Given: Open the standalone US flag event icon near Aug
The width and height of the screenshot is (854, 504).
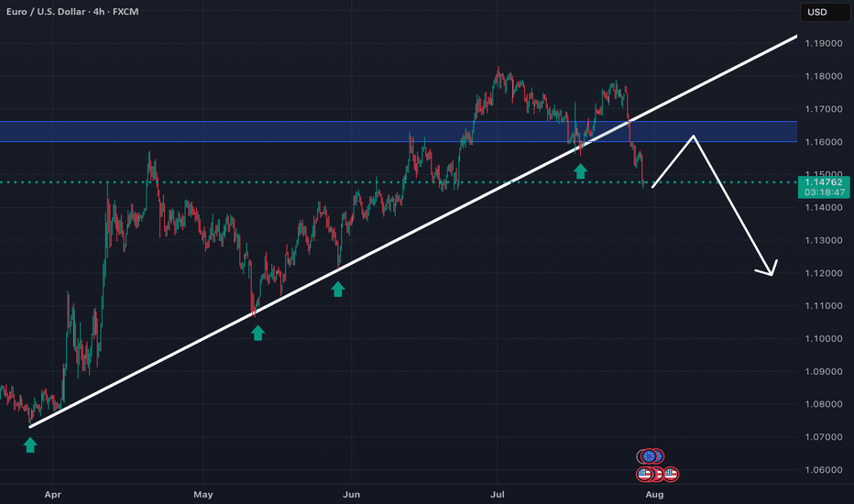Looking at the screenshot, I should (x=671, y=474).
